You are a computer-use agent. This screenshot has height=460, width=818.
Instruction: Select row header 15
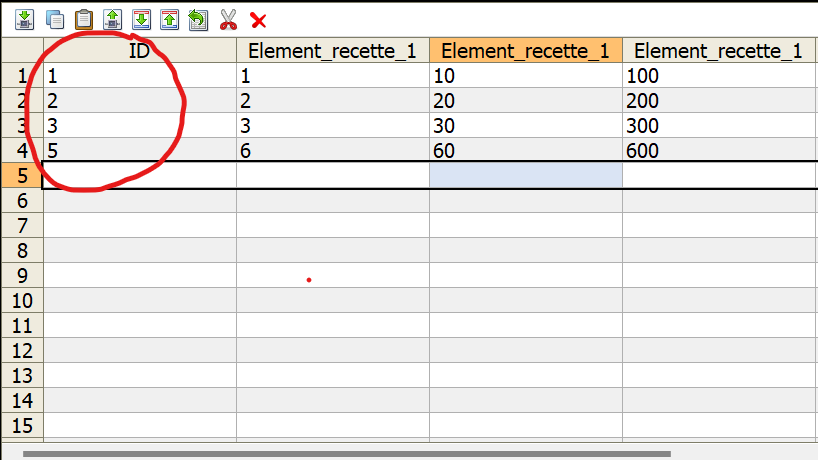click(22, 426)
